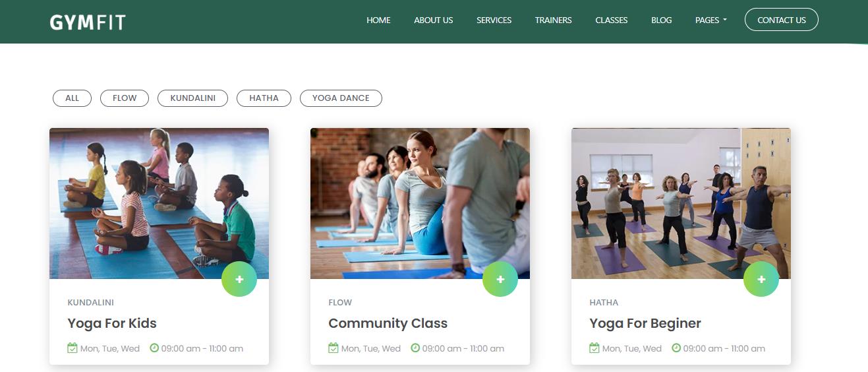
Task: Open the Yoga For Beginer class photo
Action: 681,203
